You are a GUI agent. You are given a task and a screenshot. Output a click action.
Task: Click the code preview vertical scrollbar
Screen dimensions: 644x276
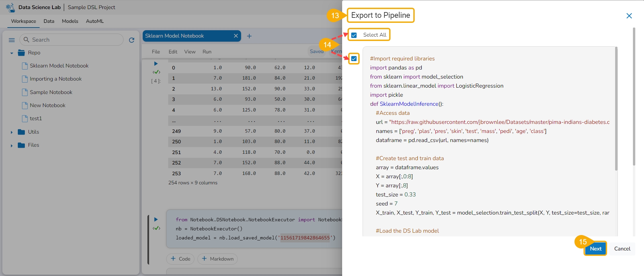[616, 109]
